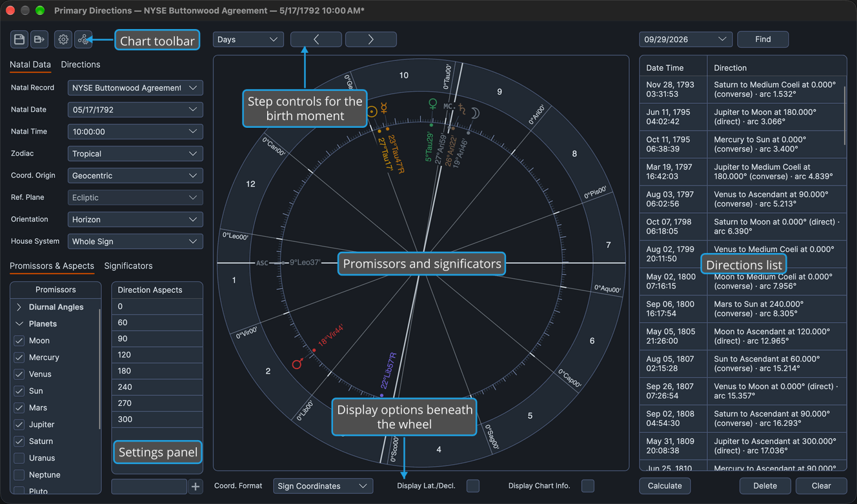Toggle the Display Lat./Decl. checkbox
This screenshot has height=504, width=857.
pos(473,486)
